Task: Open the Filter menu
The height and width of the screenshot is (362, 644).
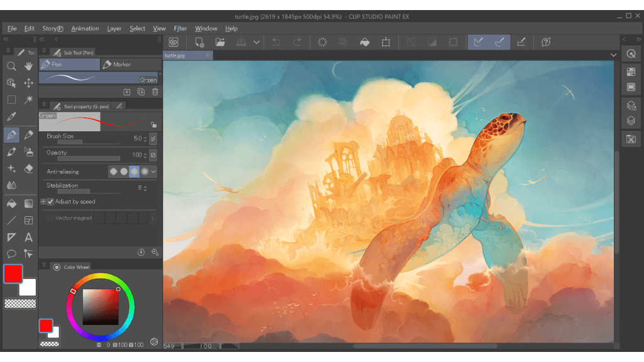Action: point(180,28)
